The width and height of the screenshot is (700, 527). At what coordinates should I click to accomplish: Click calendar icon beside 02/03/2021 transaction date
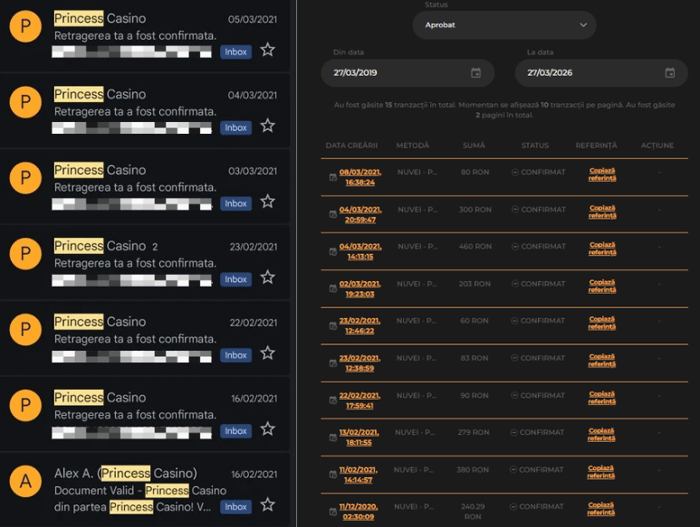[x=333, y=289]
